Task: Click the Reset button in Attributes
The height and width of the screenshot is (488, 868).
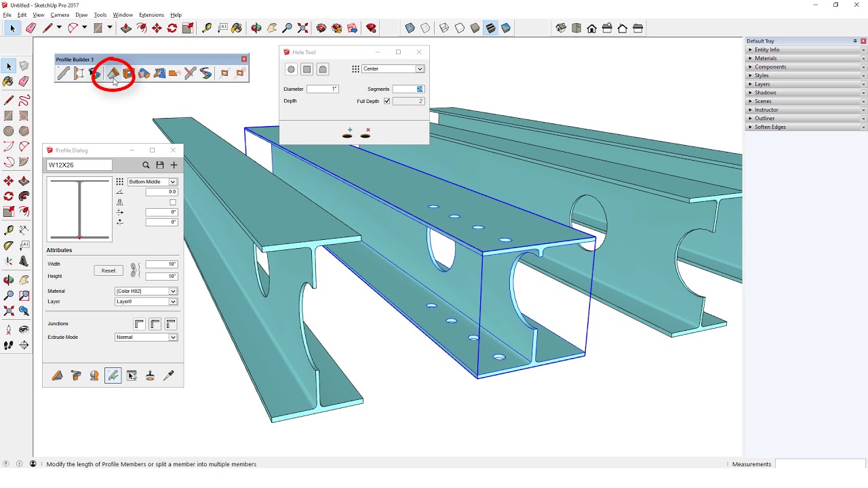Action: [108, 270]
